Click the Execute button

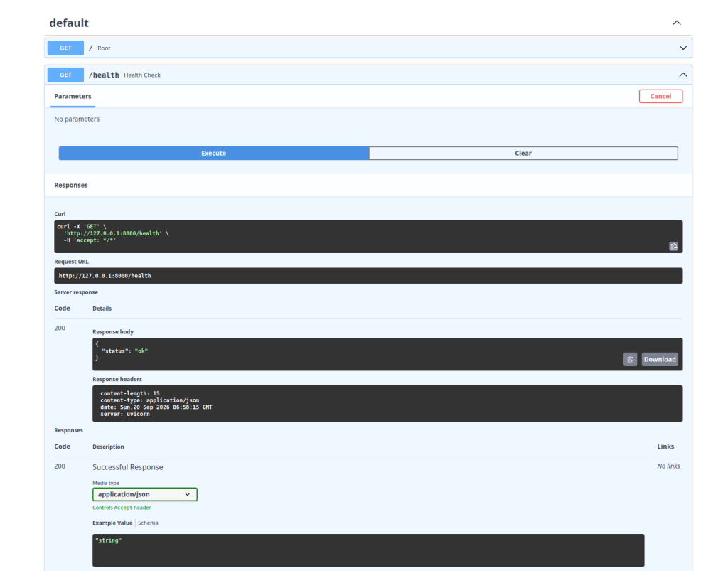213,153
